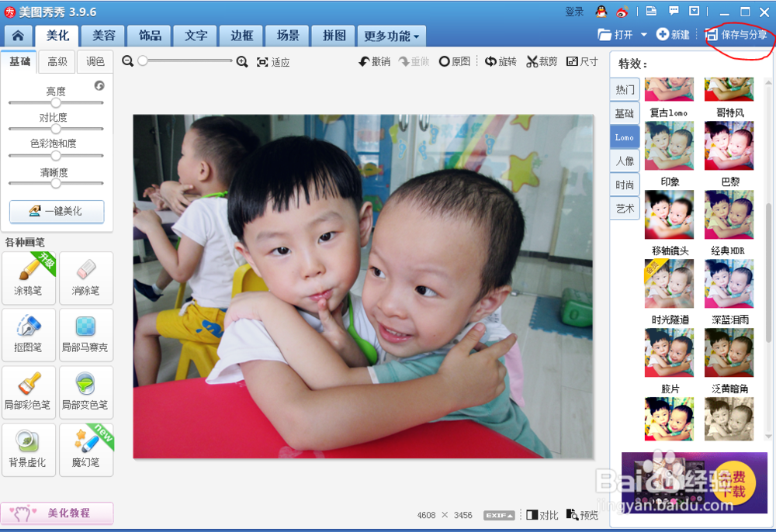This screenshot has height=532, width=776.
Task: Switch to the 边框 tab
Action: click(242, 36)
